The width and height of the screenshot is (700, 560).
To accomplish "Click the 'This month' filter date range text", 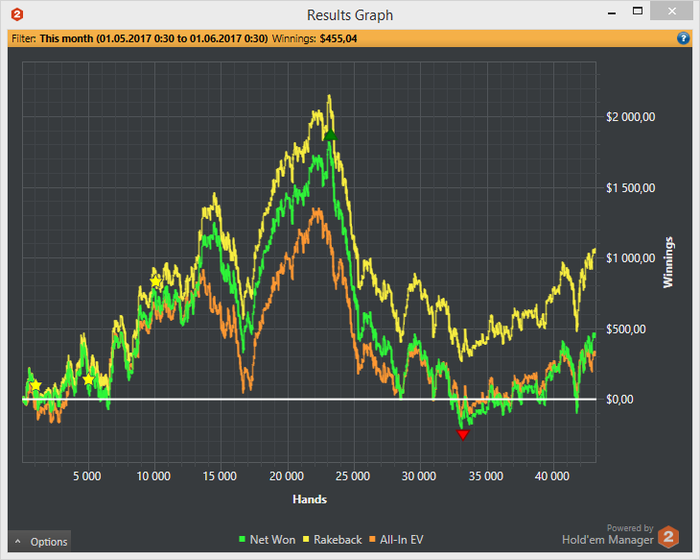I will [x=154, y=39].
